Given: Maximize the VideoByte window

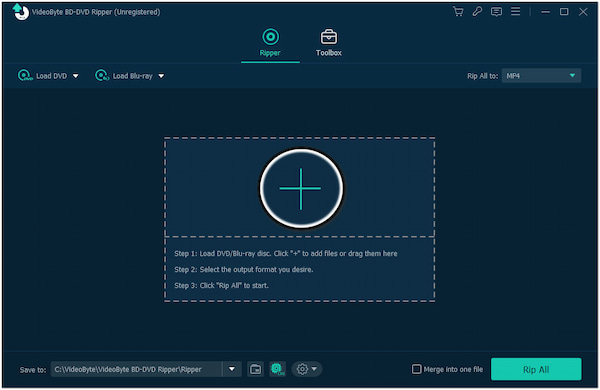Looking at the screenshot, I should pos(564,12).
